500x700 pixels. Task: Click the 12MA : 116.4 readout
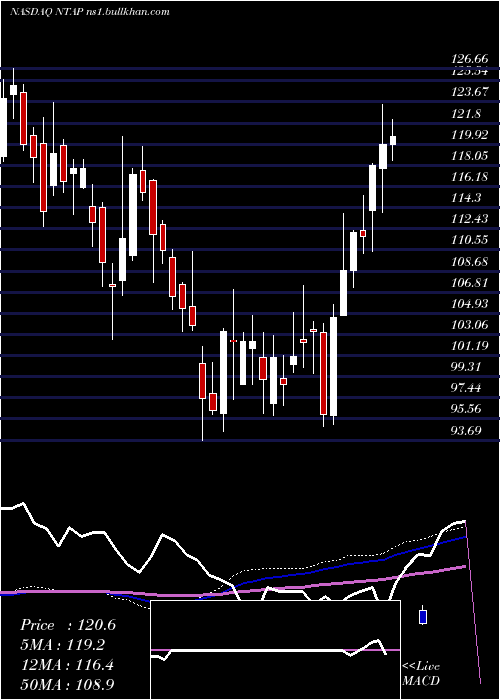click(67, 665)
